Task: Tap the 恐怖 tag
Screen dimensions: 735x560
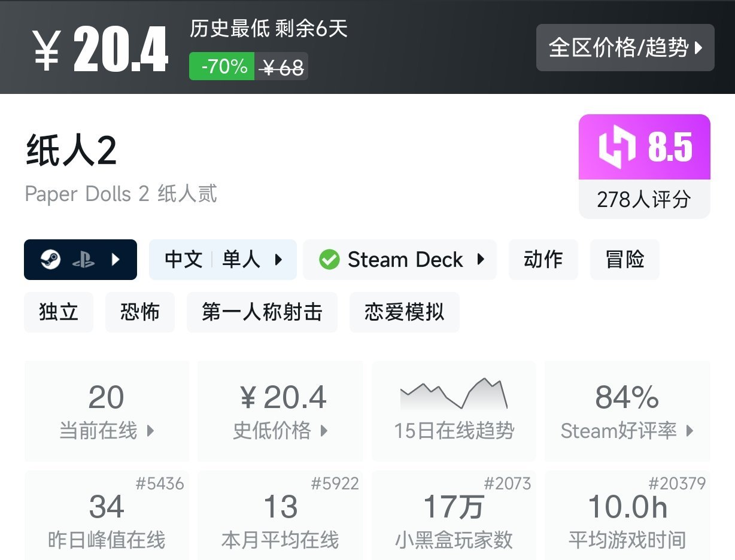Action: 140,312
